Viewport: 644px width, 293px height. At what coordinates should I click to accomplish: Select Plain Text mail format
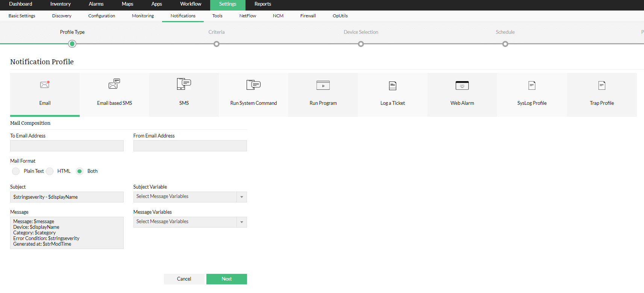(x=16, y=171)
